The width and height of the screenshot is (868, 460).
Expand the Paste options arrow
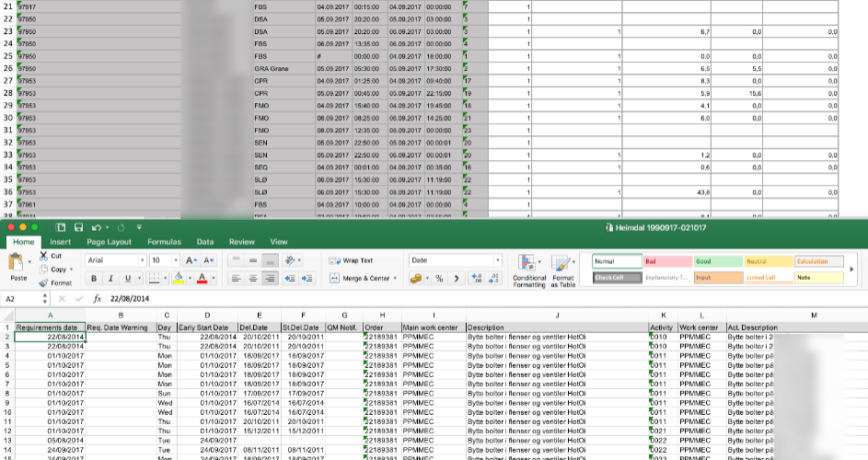(29, 260)
